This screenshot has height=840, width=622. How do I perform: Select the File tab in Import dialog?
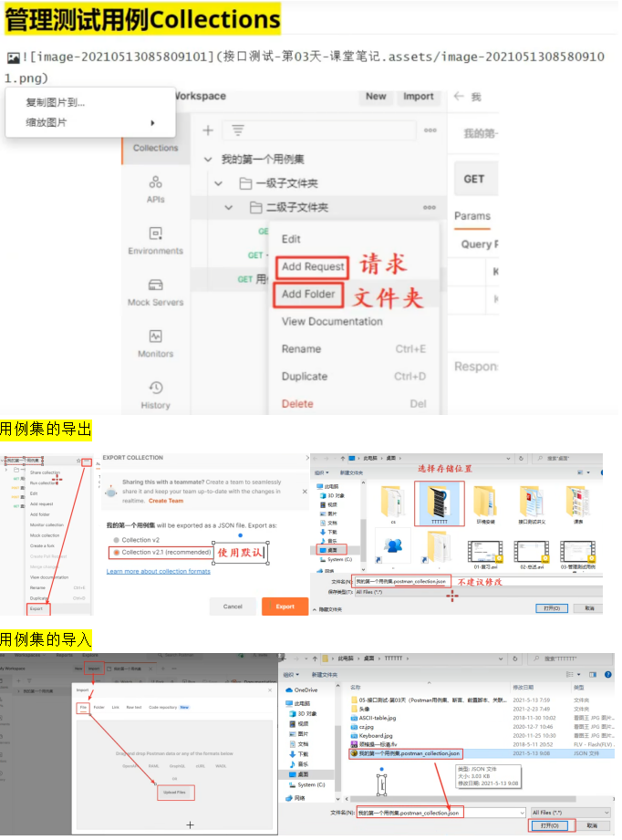click(83, 708)
